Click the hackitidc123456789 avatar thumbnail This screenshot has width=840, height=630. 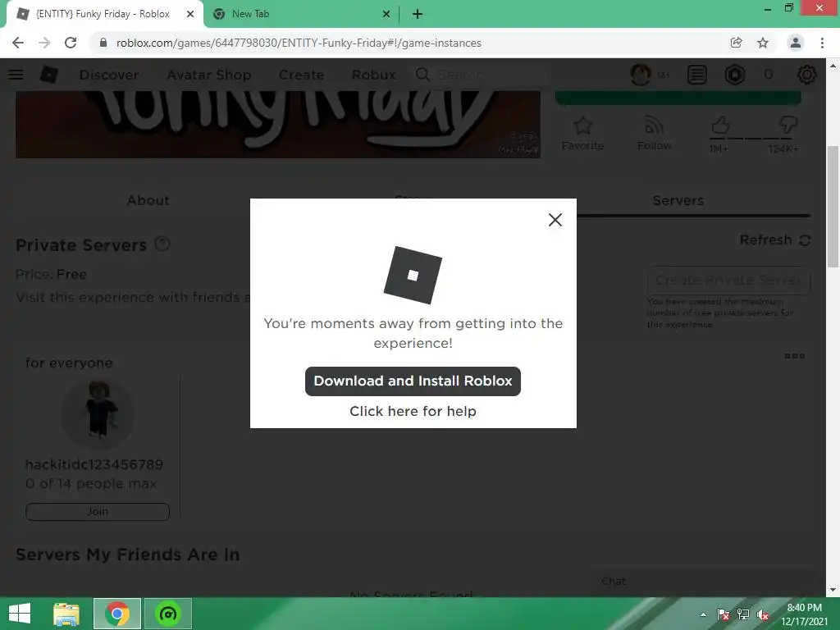click(x=98, y=413)
